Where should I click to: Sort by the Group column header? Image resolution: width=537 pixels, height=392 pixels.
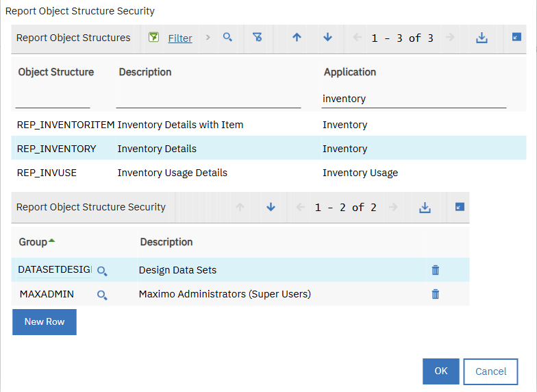click(33, 242)
